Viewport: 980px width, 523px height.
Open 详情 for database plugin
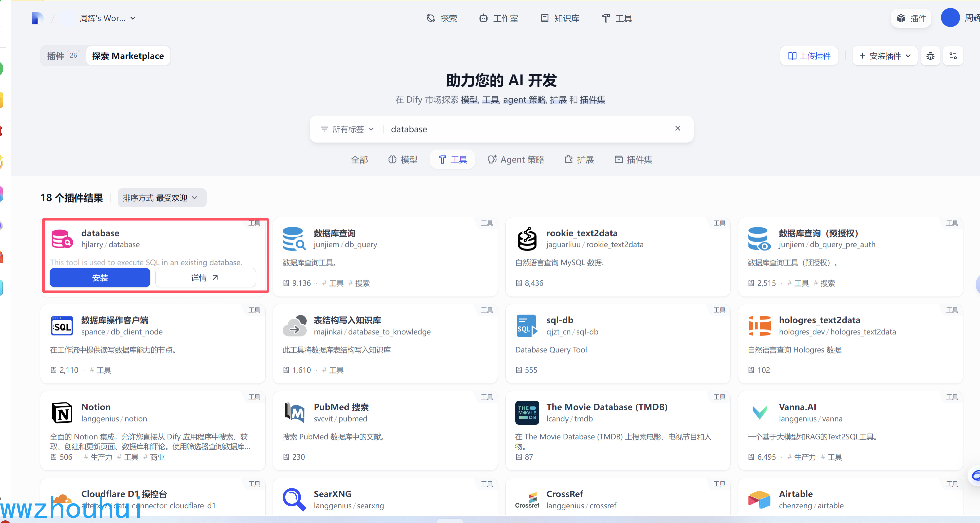coord(205,278)
